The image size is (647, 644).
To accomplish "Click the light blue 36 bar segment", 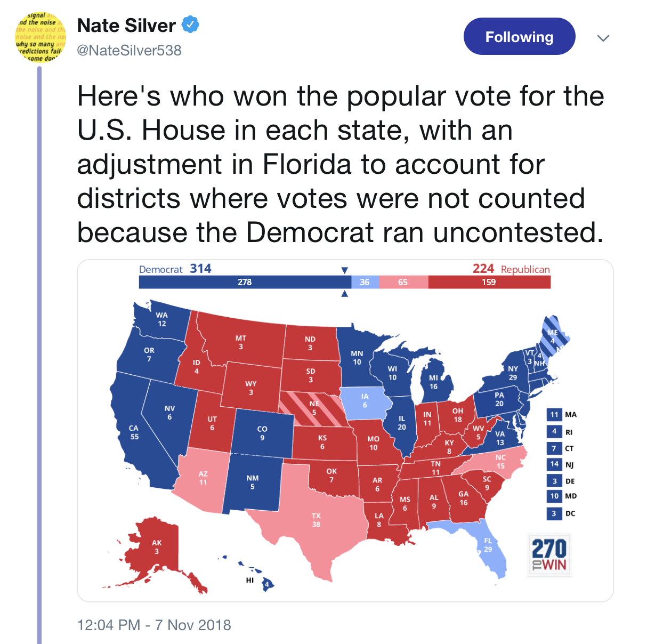I will [x=365, y=282].
